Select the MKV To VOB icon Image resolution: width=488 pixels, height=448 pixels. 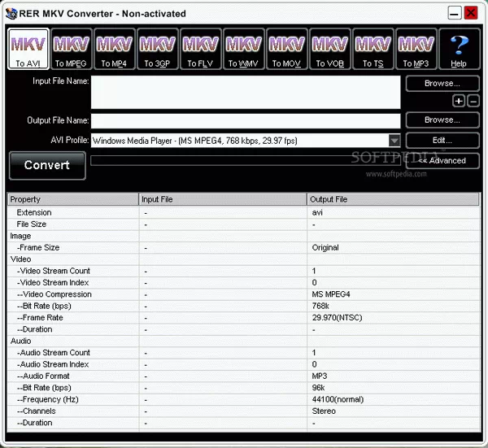point(330,49)
